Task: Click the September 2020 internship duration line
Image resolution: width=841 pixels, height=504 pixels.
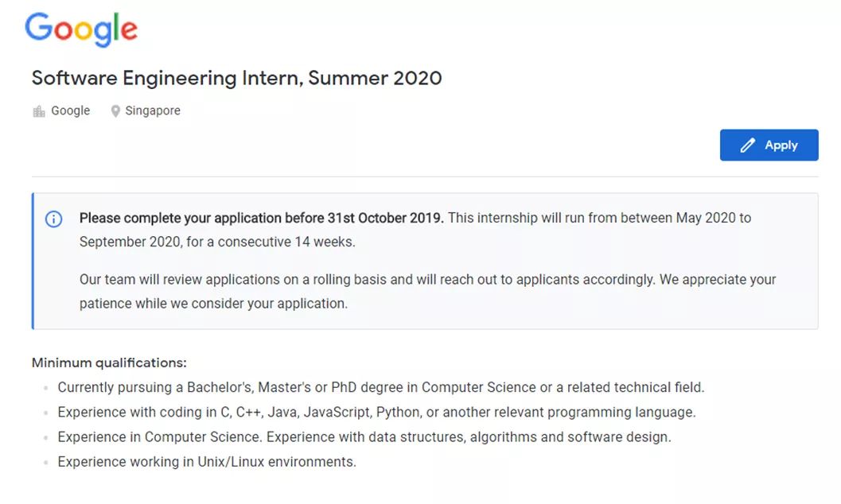Action: 217,242
